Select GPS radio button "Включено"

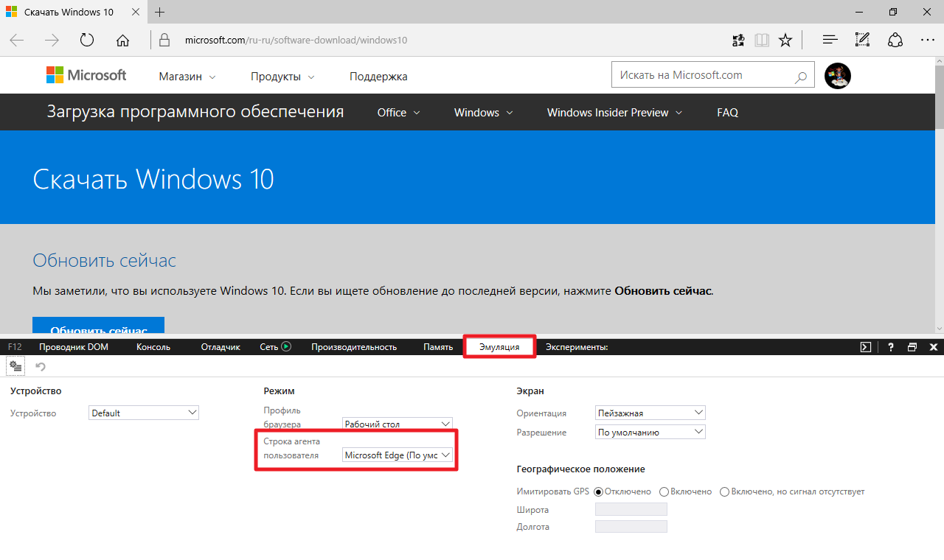point(664,491)
